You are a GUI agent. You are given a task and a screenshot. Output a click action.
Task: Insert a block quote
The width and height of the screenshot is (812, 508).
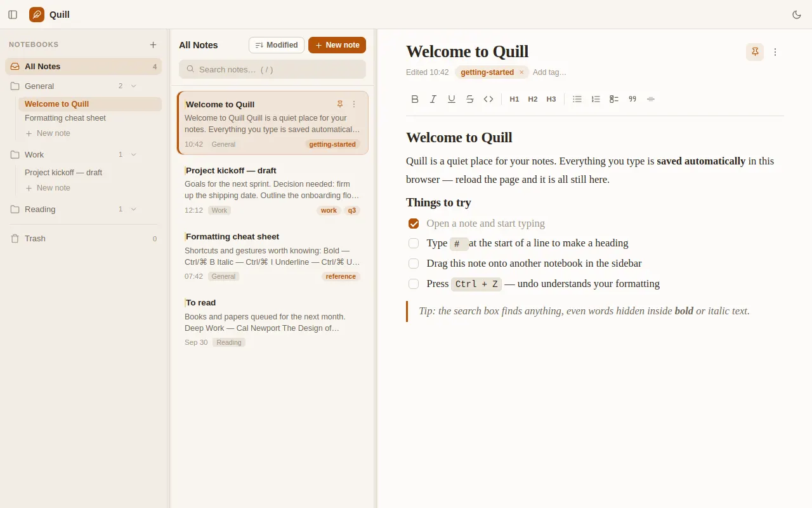632,99
